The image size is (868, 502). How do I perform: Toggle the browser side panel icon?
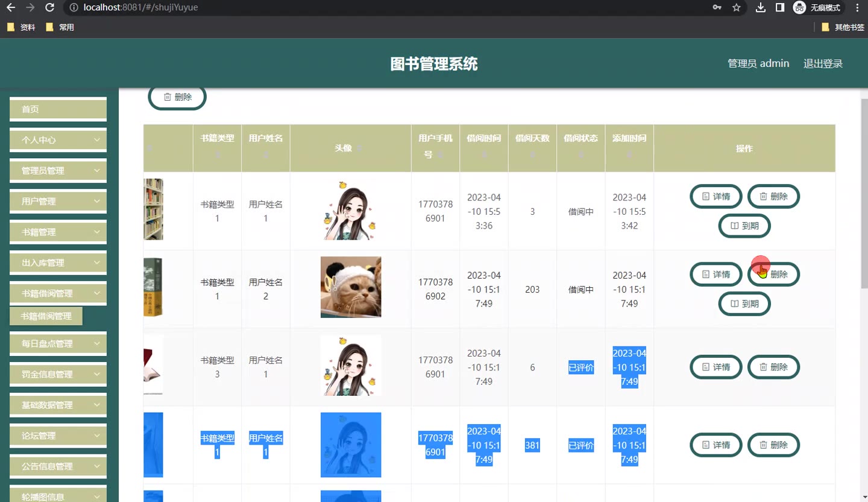coord(779,8)
